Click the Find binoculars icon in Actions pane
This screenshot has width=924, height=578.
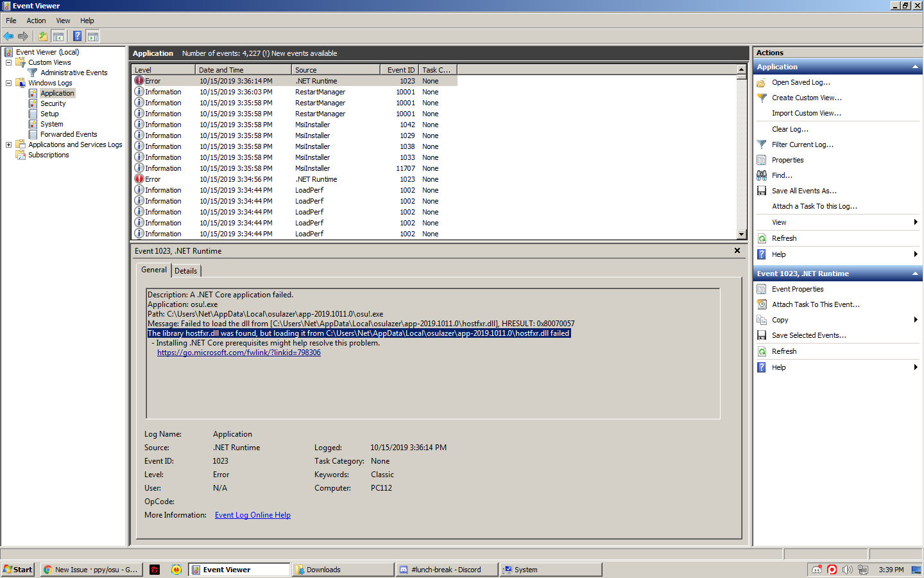[x=761, y=175]
